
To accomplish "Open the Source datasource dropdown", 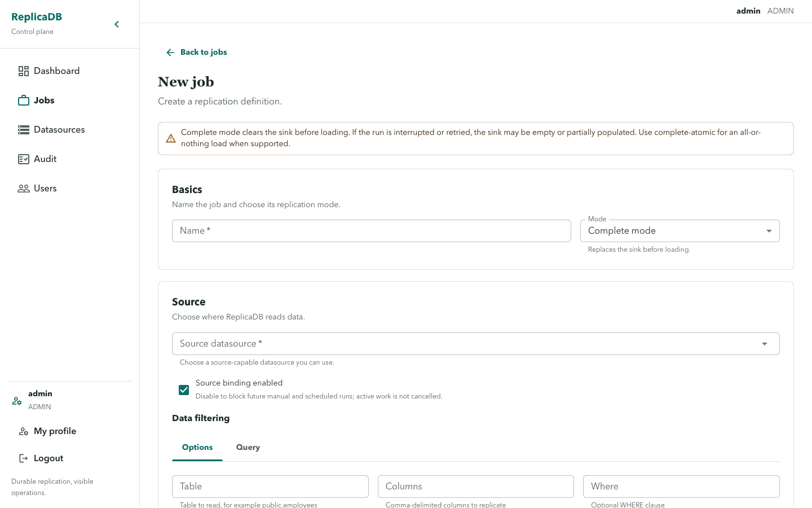I will click(475, 344).
